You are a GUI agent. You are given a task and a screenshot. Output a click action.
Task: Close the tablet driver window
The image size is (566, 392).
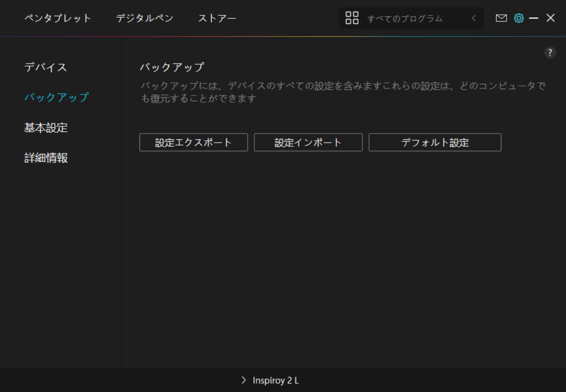tap(551, 18)
